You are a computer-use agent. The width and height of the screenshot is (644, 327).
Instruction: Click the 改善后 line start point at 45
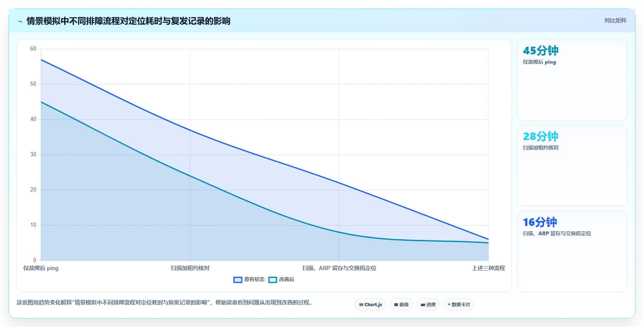41,102
